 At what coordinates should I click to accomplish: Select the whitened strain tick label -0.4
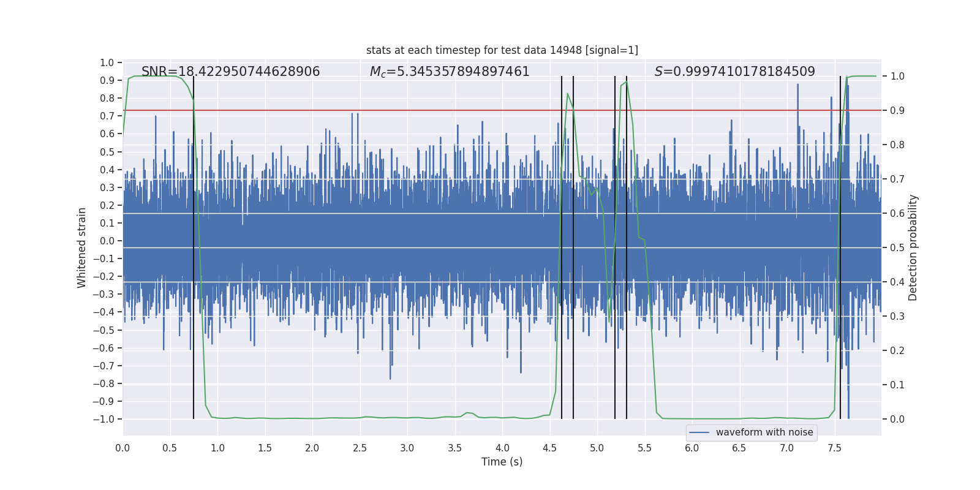click(104, 312)
